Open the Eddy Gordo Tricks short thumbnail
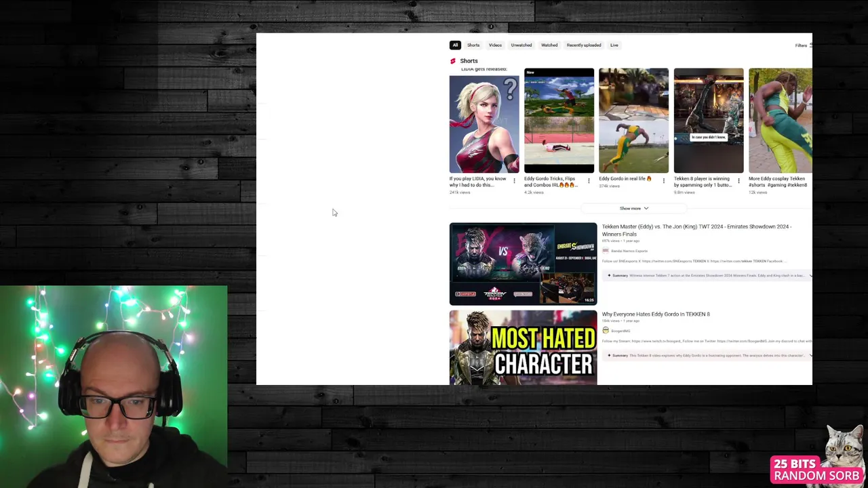This screenshot has height=488, width=868. [559, 121]
